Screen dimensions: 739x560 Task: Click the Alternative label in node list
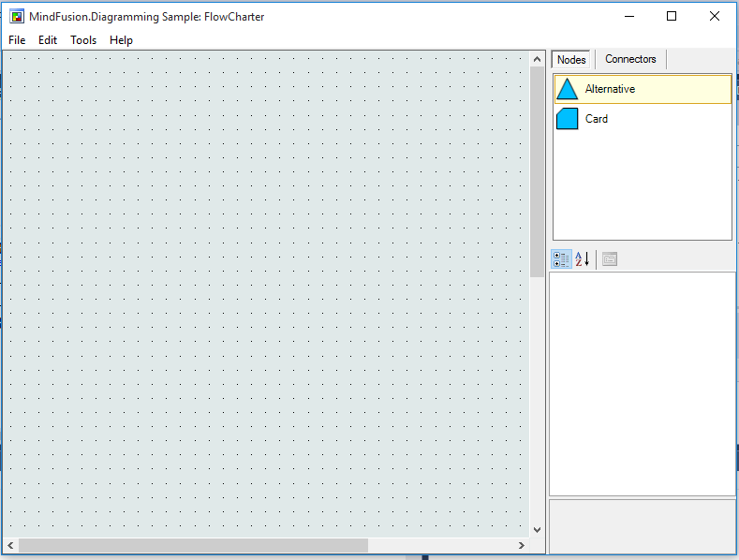(x=610, y=89)
